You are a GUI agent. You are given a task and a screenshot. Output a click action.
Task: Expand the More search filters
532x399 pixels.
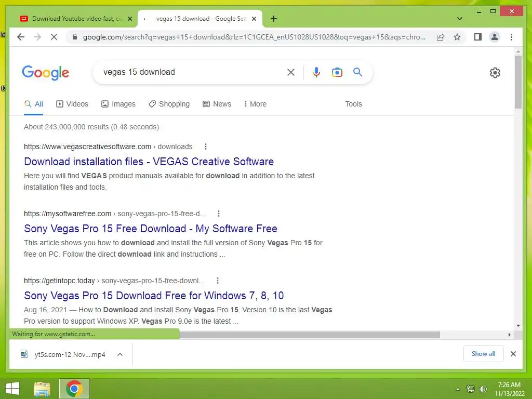[255, 104]
